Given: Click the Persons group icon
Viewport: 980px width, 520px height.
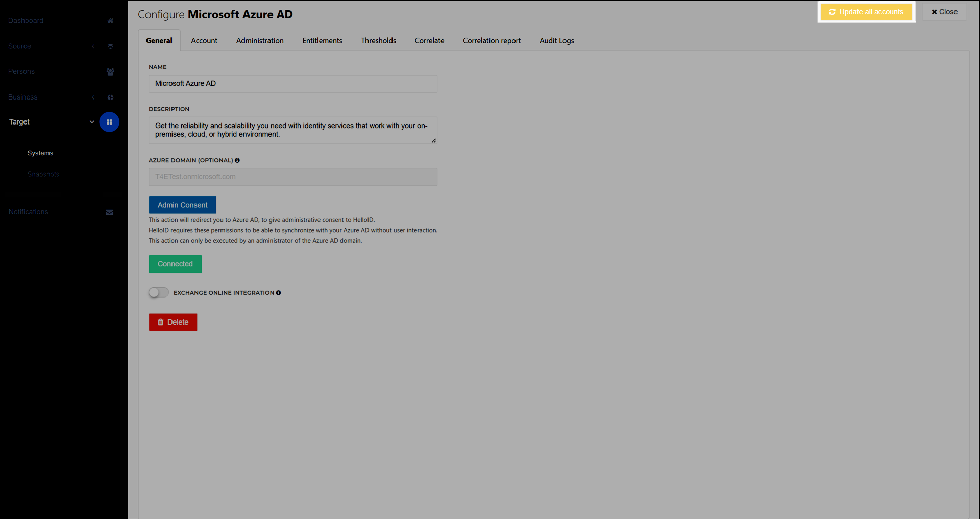Looking at the screenshot, I should pyautogui.click(x=110, y=72).
